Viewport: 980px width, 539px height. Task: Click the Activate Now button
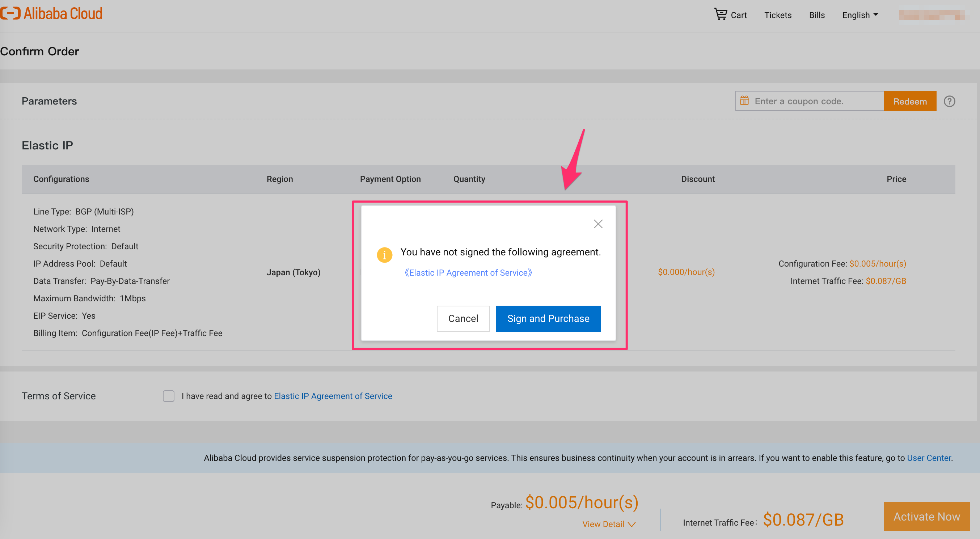(x=926, y=516)
